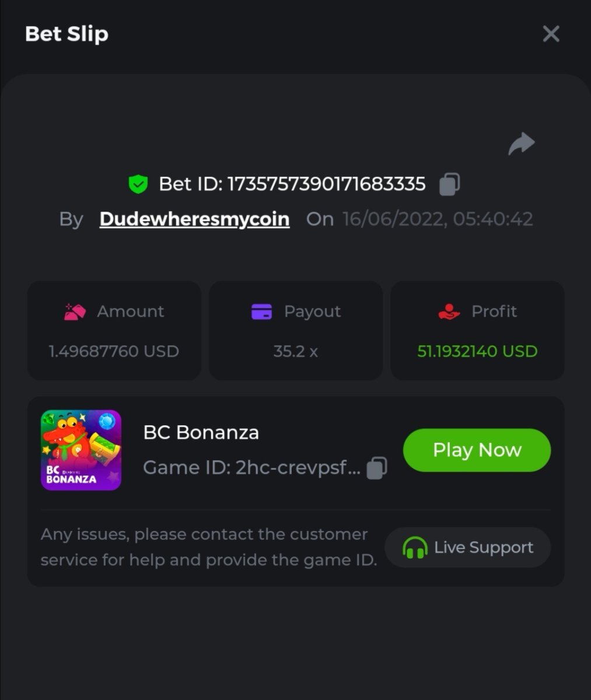Click the green verified shield icon

[138, 184]
